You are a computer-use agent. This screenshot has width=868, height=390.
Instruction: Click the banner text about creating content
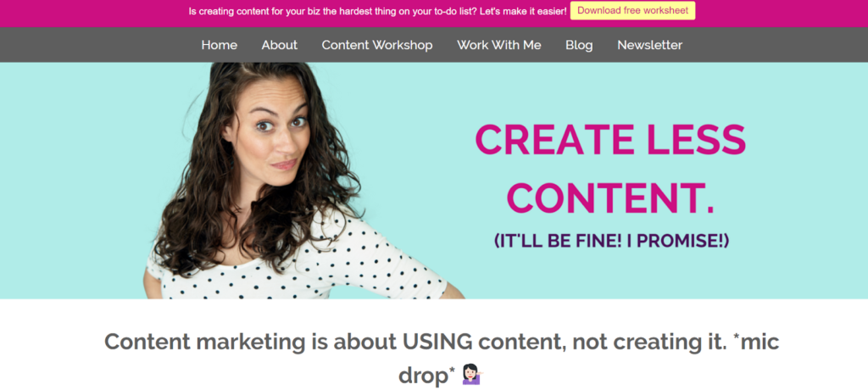[x=377, y=10]
